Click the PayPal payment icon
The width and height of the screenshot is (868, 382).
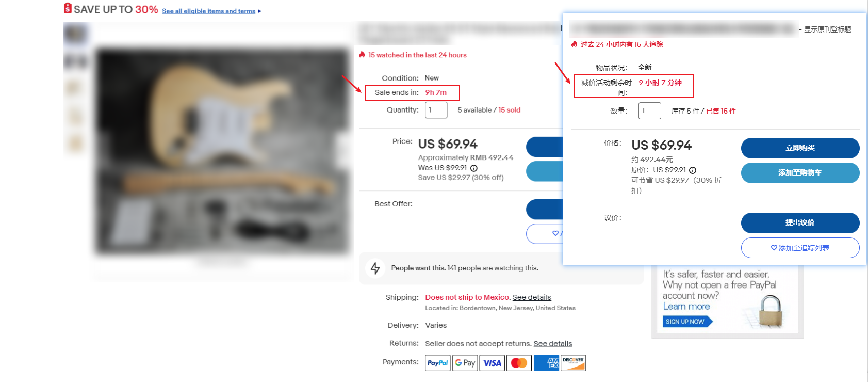click(438, 363)
